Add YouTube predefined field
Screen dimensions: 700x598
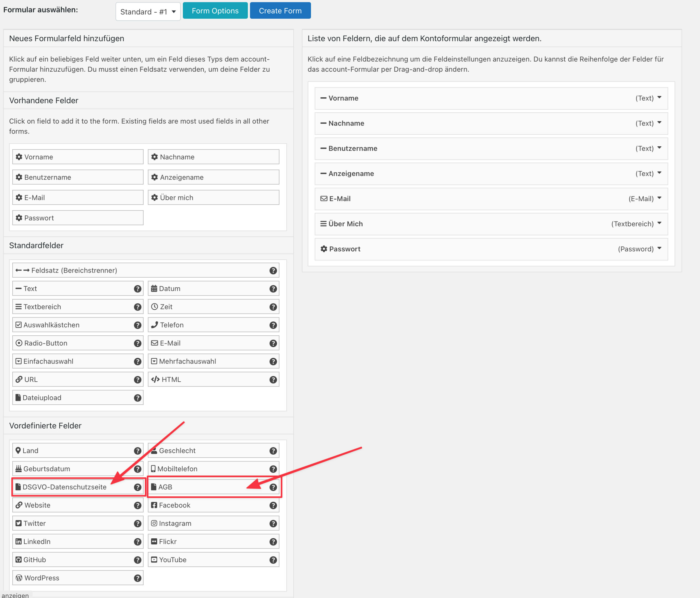[214, 559]
